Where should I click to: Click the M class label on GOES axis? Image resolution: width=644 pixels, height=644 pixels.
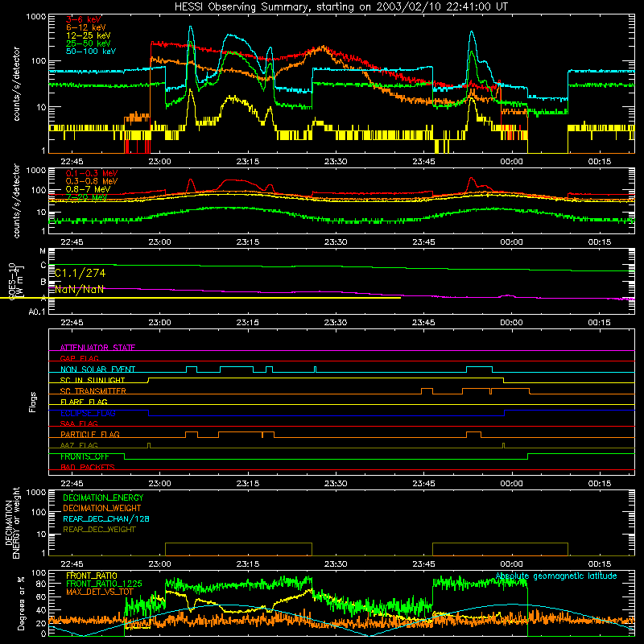43,251
